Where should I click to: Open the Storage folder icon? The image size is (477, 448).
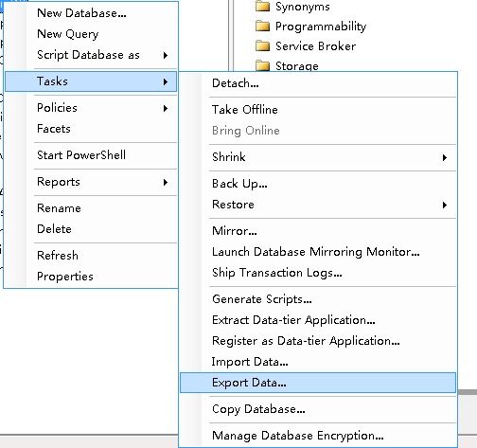(x=262, y=66)
